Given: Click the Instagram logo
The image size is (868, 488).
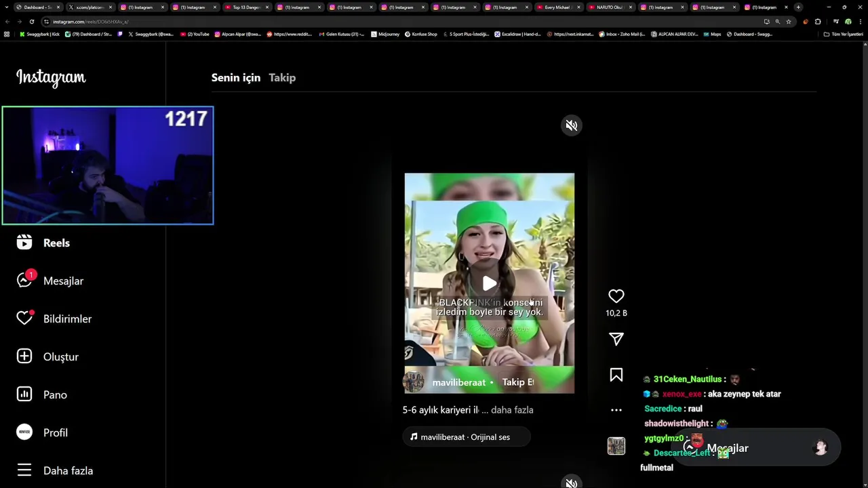Looking at the screenshot, I should [51, 78].
